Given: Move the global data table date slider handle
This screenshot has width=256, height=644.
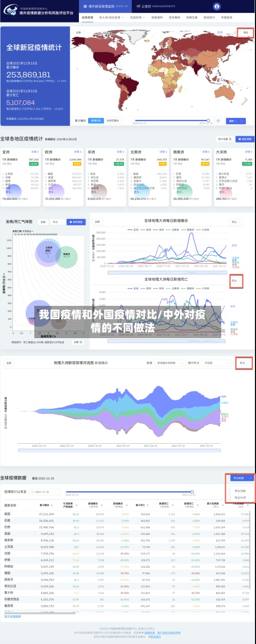Looking at the screenshot, I should [x=191, y=491].
